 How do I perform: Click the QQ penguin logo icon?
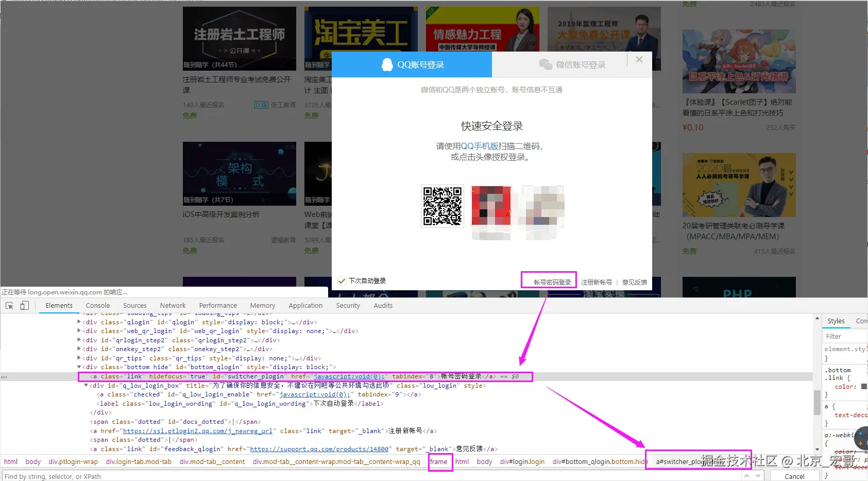387,64
